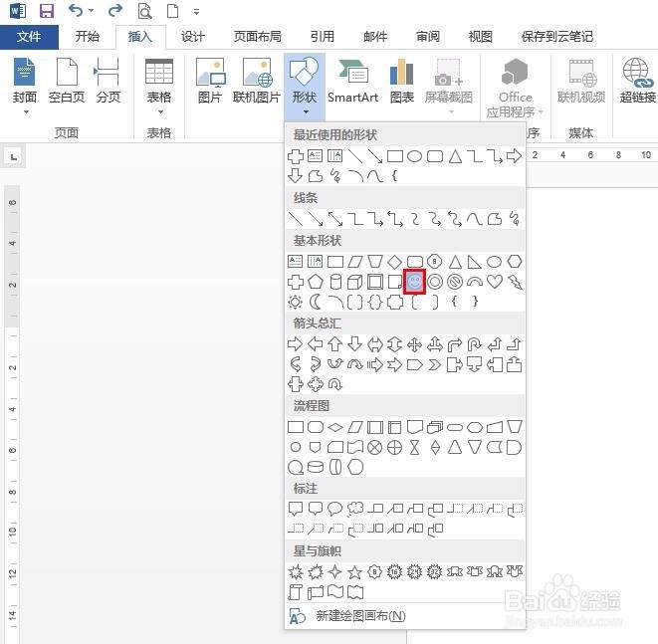Select the sun shape
Image resolution: width=658 pixels, height=644 pixels.
[x=295, y=302]
